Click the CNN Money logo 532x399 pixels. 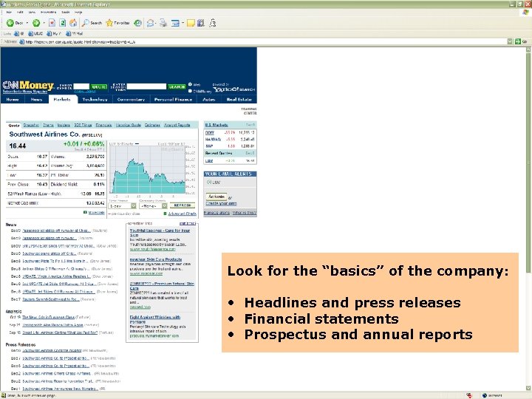(28, 85)
